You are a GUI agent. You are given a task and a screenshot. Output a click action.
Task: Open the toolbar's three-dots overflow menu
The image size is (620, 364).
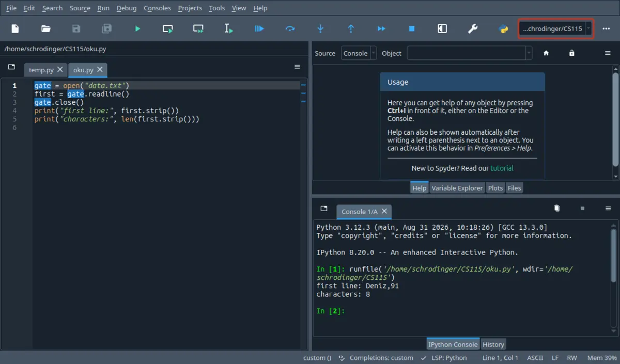point(607,29)
